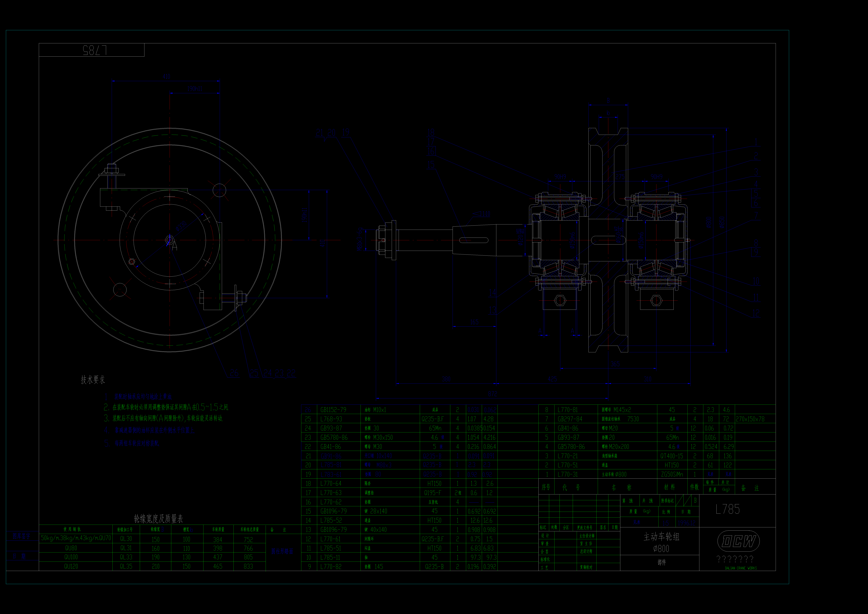Select the part name '螺栓 M30x150'
868x614 pixels.
point(379,437)
